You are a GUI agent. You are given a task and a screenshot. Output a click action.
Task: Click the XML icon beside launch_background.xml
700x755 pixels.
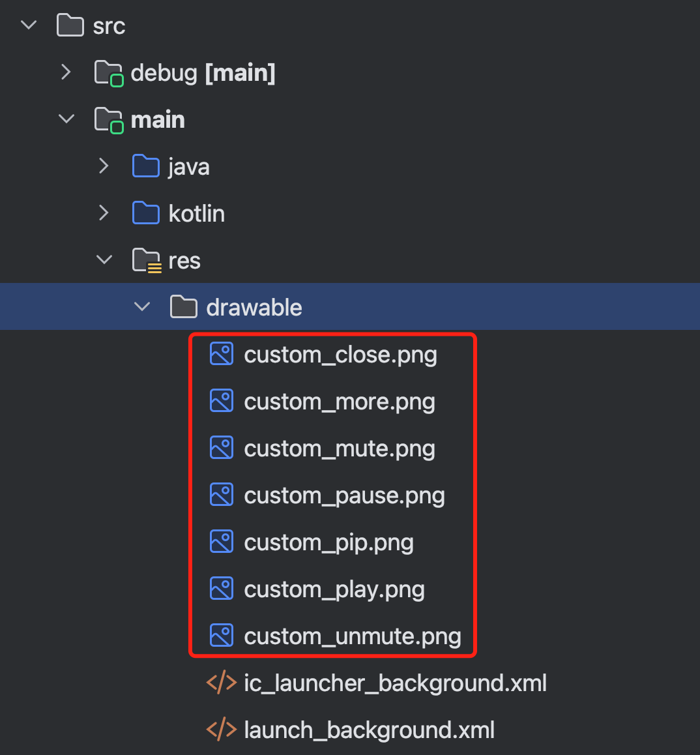click(x=222, y=730)
